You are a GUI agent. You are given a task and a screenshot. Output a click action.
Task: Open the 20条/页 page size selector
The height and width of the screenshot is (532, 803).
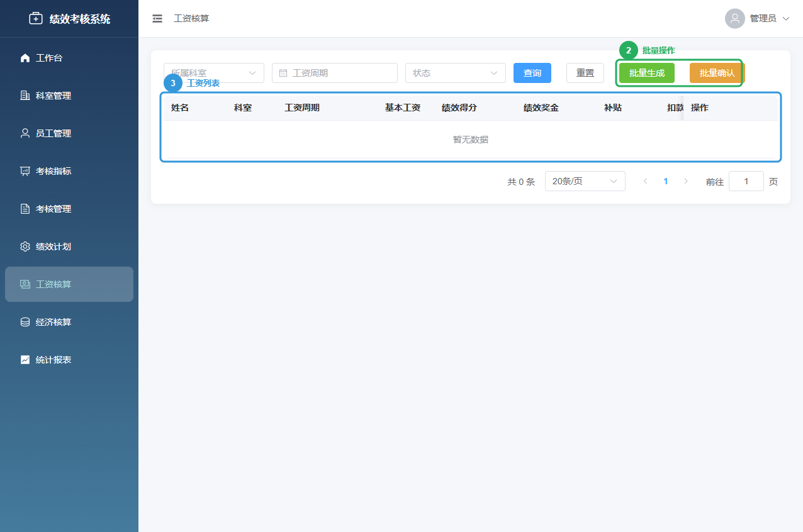(585, 181)
